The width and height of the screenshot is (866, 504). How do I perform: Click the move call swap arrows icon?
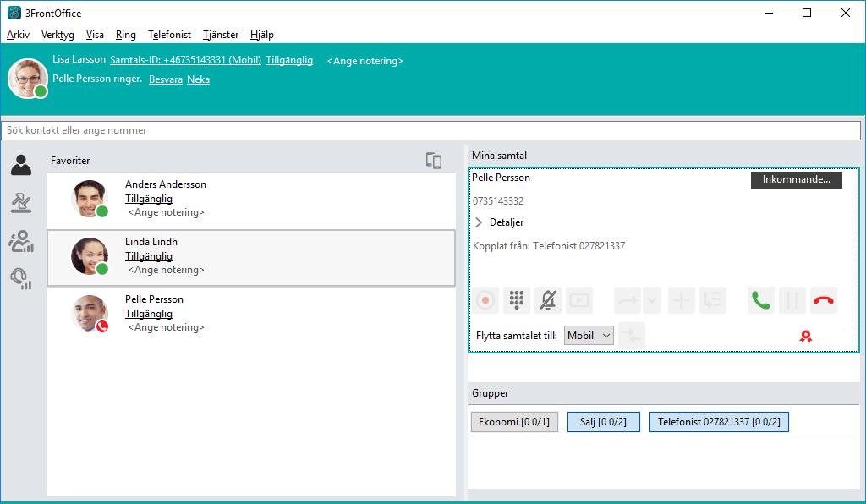pyautogui.click(x=631, y=335)
